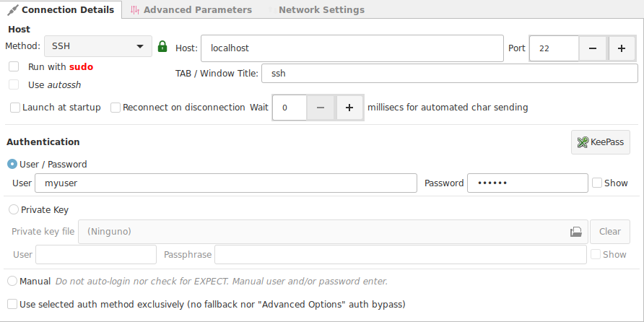Viewport: 644px width, 322px height.
Task: Click the green padlock icon next to Method
Action: coord(162,46)
